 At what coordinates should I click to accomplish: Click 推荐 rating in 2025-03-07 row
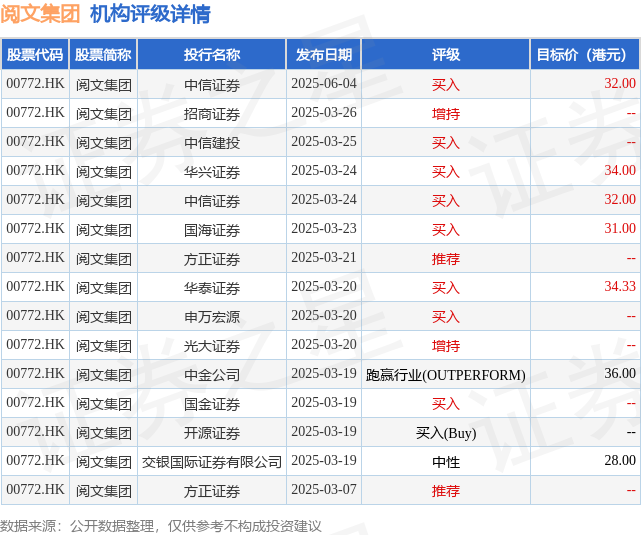[446, 491]
